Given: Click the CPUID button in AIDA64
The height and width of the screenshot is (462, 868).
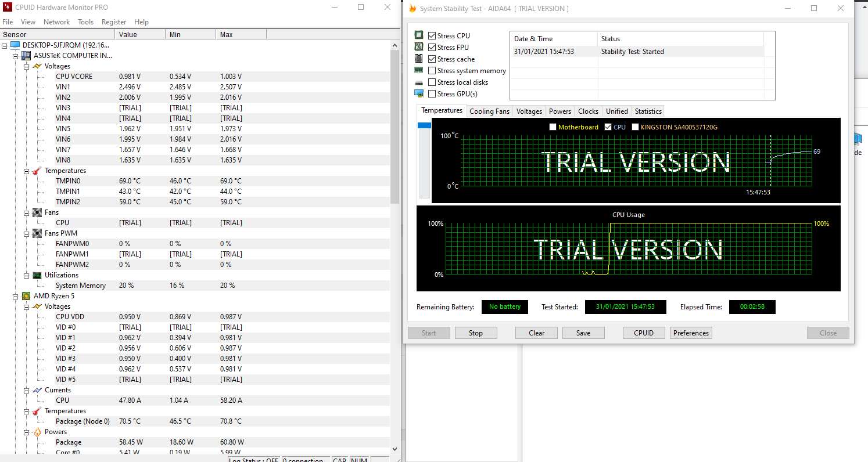Looking at the screenshot, I should [x=644, y=333].
